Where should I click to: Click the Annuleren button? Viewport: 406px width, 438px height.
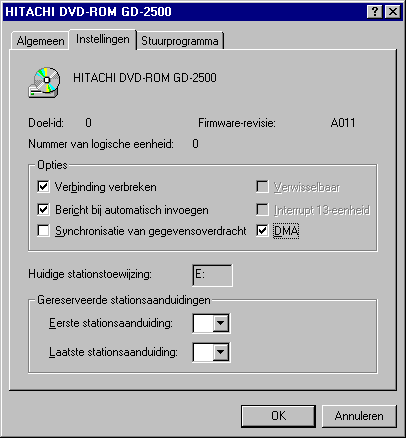pyautogui.click(x=359, y=416)
